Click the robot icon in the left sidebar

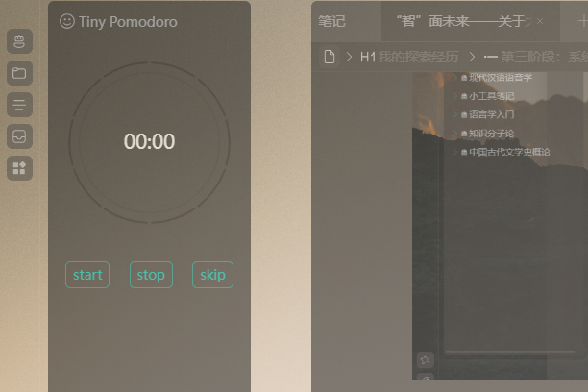[19, 41]
